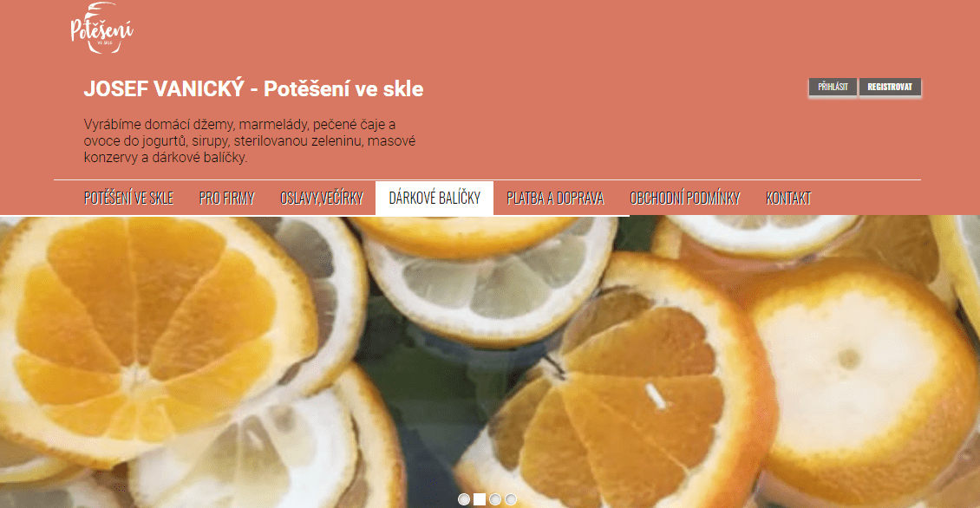Screen dimensions: 980x508
Task: Select the second square slideshow indicator
Action: coord(480,499)
